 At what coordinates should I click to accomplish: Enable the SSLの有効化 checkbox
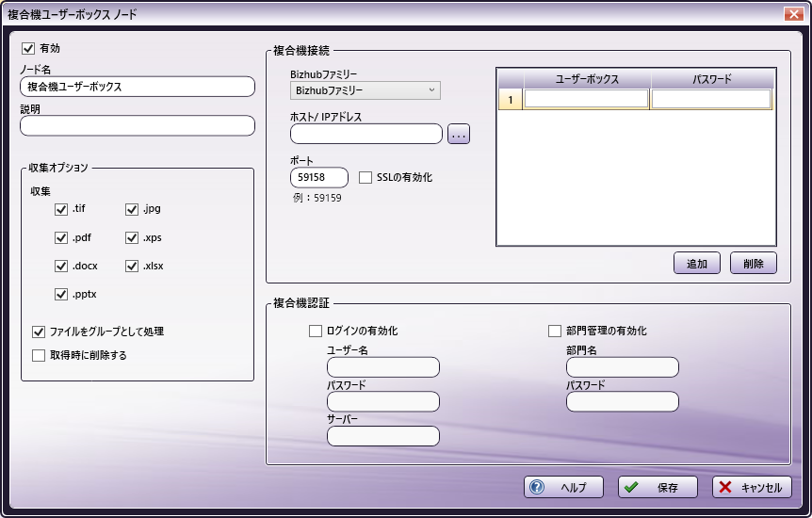(365, 178)
